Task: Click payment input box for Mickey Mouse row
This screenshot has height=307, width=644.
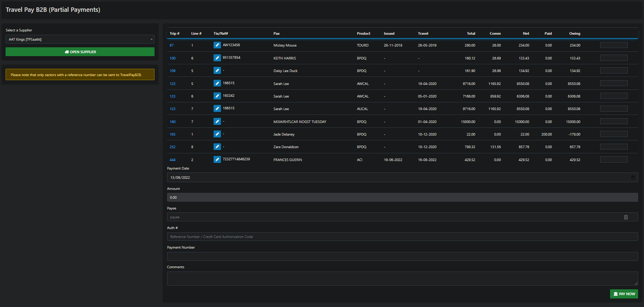Action: pos(613,45)
